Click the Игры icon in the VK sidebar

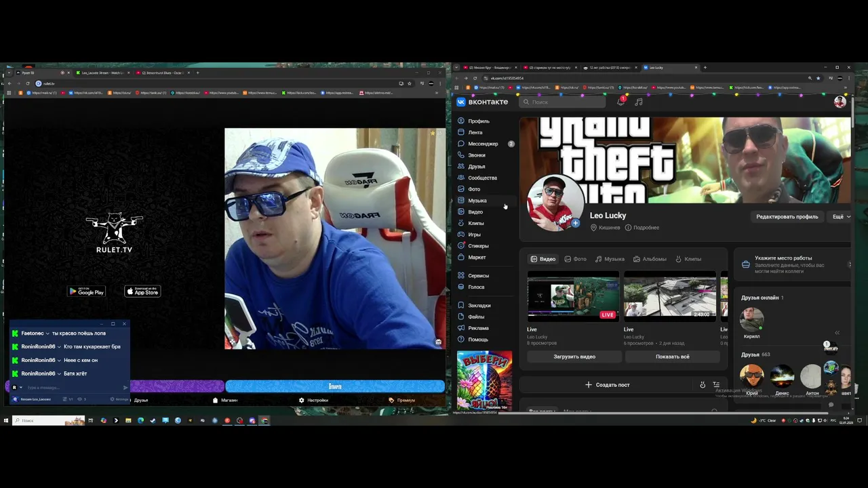(x=461, y=235)
